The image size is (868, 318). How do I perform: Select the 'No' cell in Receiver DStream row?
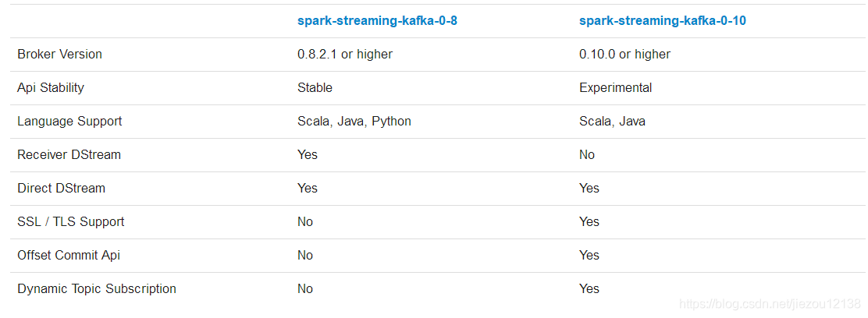[587, 155]
